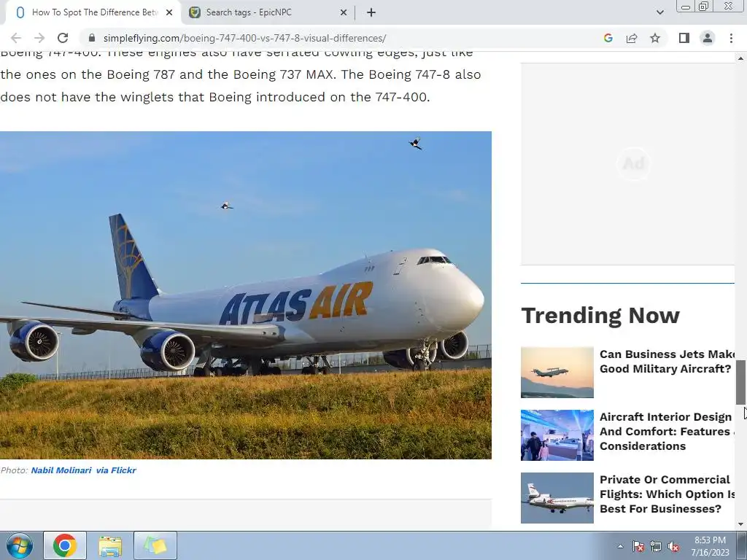The width and height of the screenshot is (747, 560).
Task: Open a new tab with the plus button
Action: 371,12
